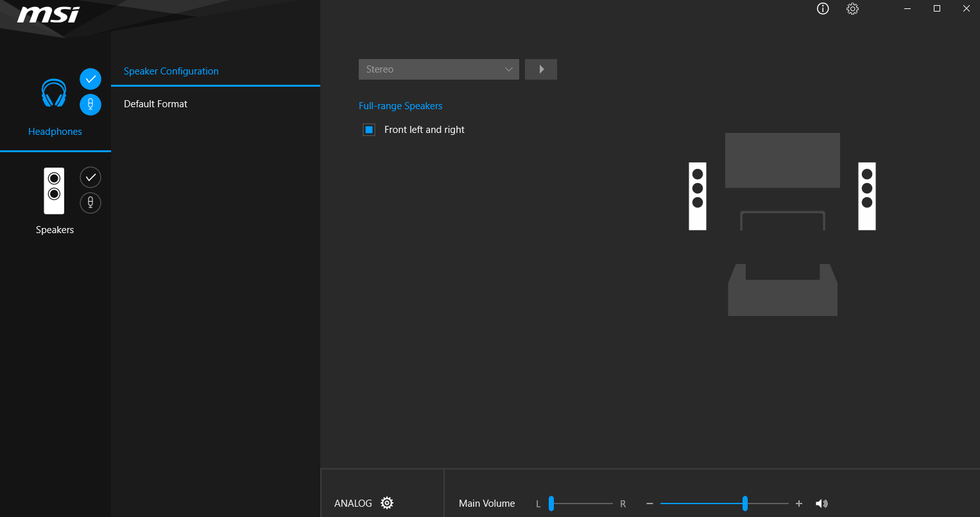Click the left speaker in the room diagram
The height and width of the screenshot is (517, 980).
coord(697,197)
